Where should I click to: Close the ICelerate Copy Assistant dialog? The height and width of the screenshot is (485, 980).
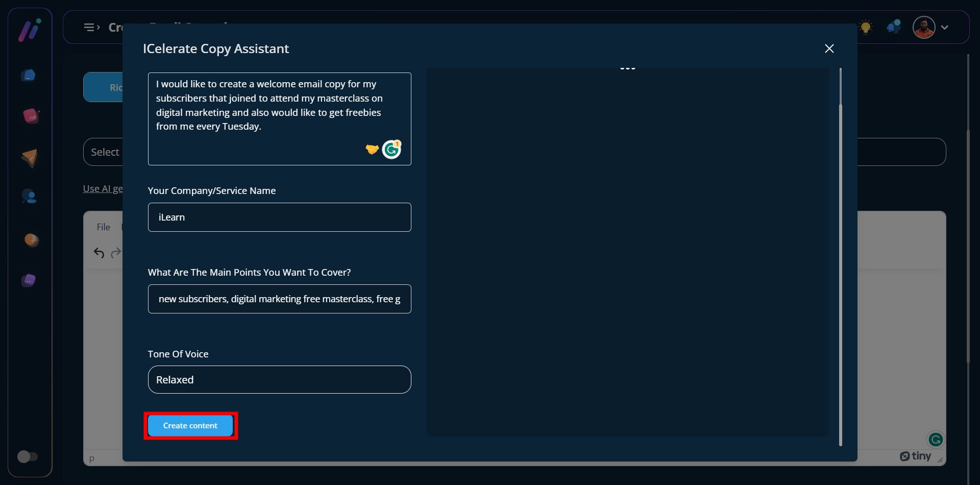click(x=829, y=48)
